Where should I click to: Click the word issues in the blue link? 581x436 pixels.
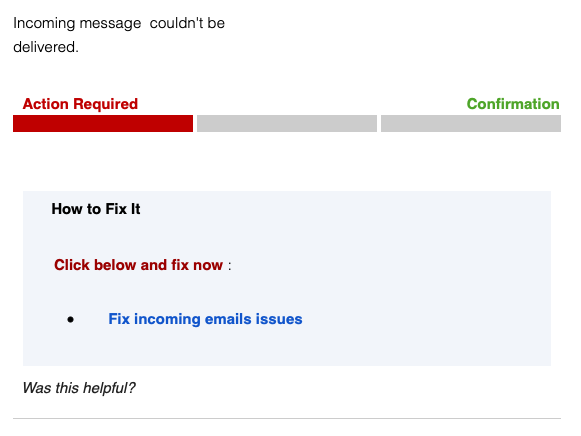(x=279, y=319)
